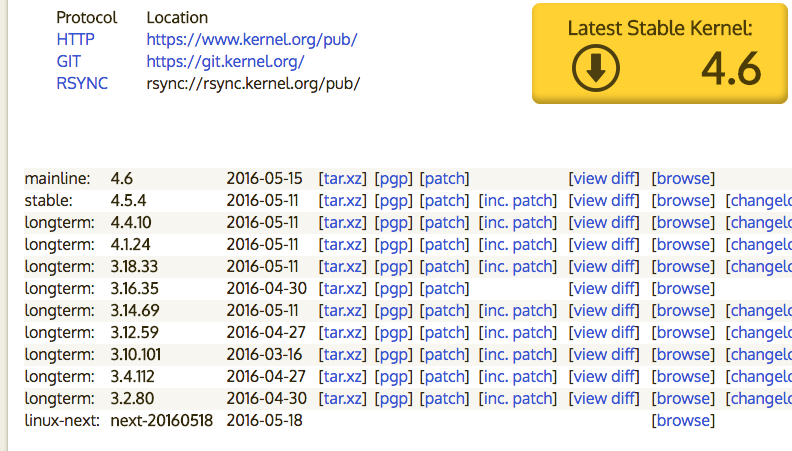Open pgp for longterm 3.18.33
The height and width of the screenshot is (451, 792).
click(393, 267)
